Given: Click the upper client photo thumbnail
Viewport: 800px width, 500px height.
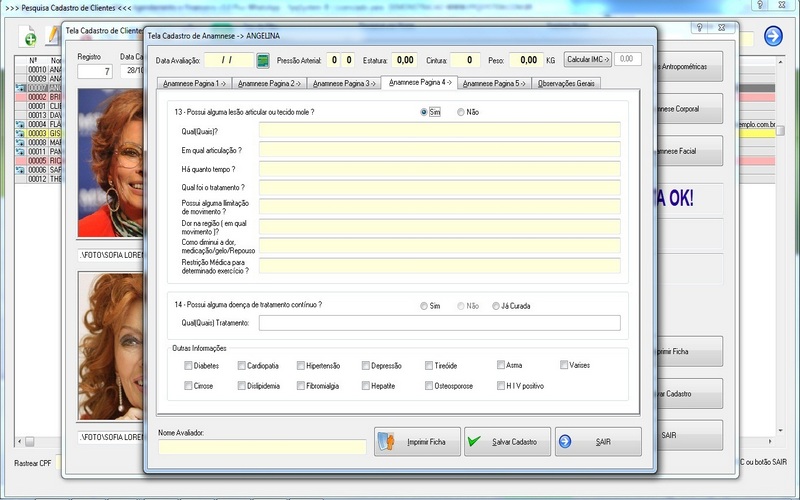Looking at the screenshot, I should (111, 163).
